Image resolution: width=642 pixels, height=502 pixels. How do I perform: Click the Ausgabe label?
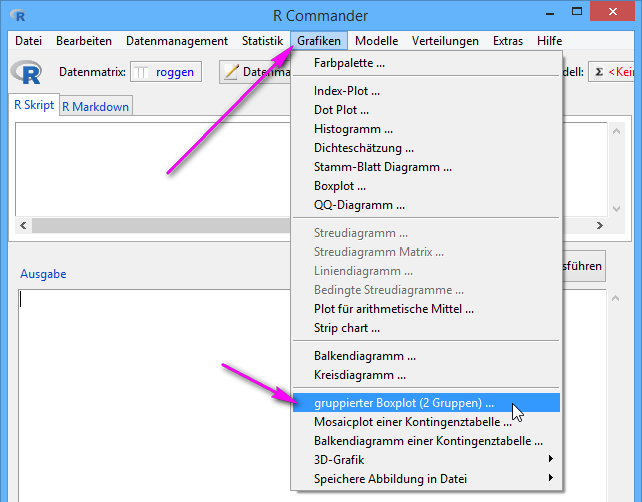point(43,274)
